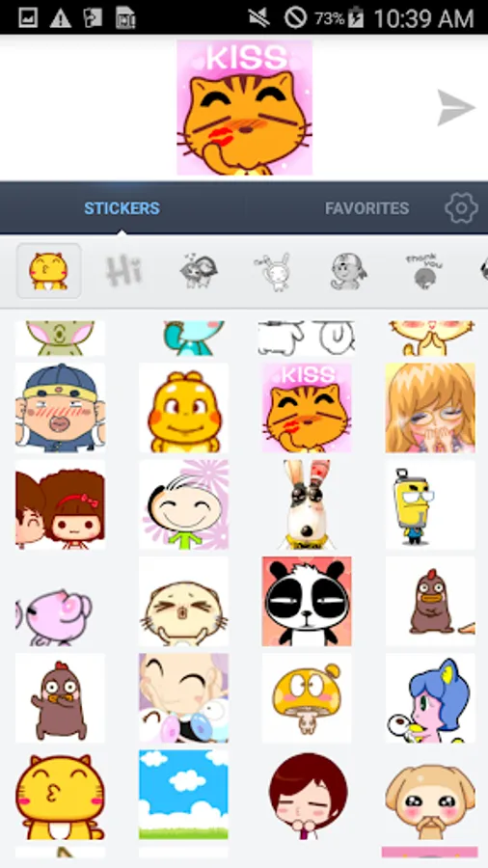Viewport: 488px width, 868px height.
Task: Switch to the STICKERS tab
Action: (x=122, y=208)
